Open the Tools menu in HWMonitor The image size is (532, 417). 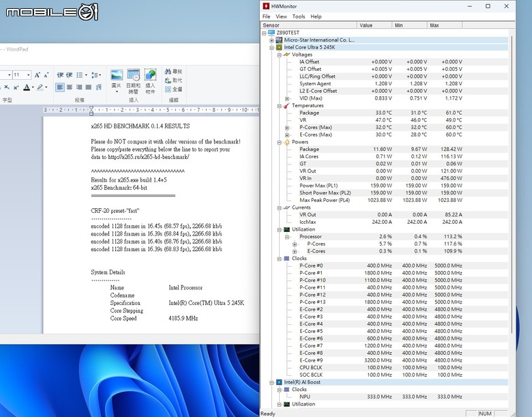click(x=299, y=16)
